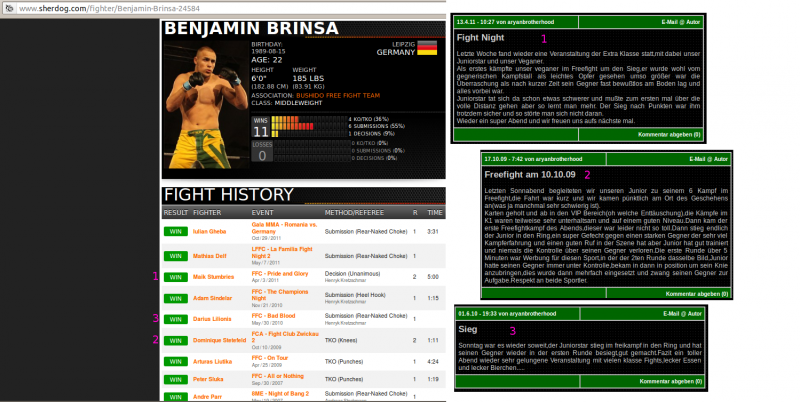Open the Bushido Free Fight Team association link
The width and height of the screenshot is (800, 402).
[338, 95]
